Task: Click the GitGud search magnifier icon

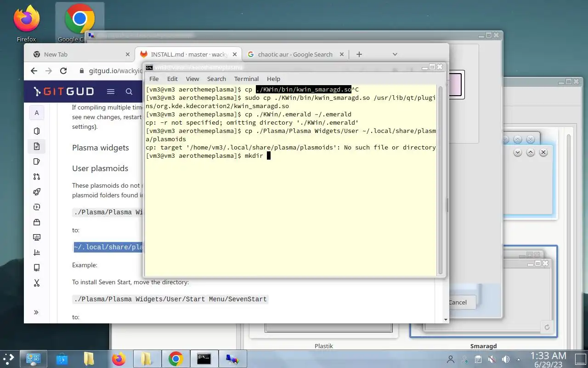Action: pos(129,92)
